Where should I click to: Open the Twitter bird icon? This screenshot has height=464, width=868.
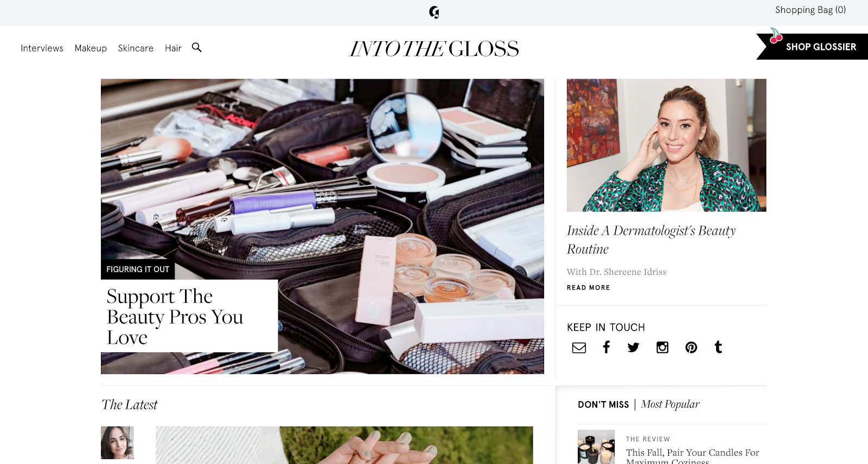point(633,347)
